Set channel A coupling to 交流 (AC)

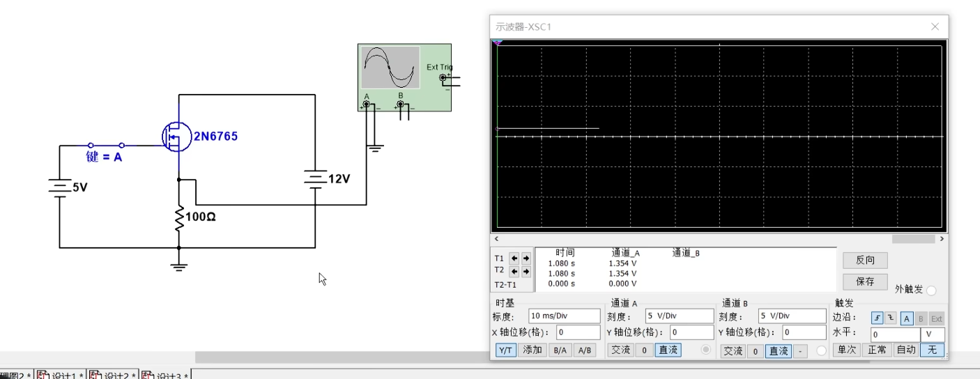tap(620, 350)
